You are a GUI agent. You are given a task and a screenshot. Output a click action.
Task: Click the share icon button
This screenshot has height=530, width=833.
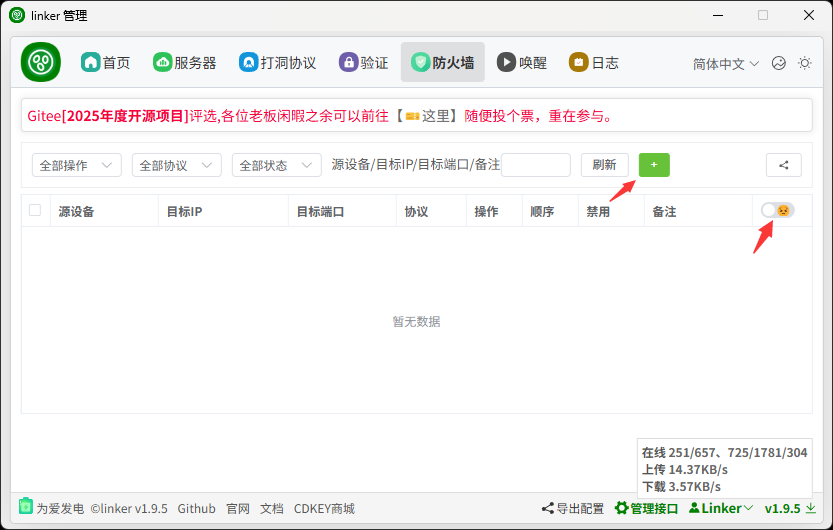[783, 166]
